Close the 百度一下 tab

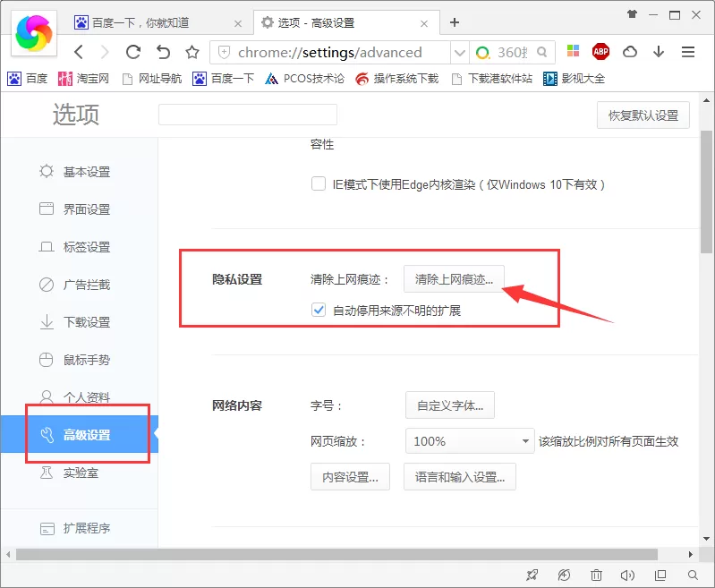click(x=237, y=24)
